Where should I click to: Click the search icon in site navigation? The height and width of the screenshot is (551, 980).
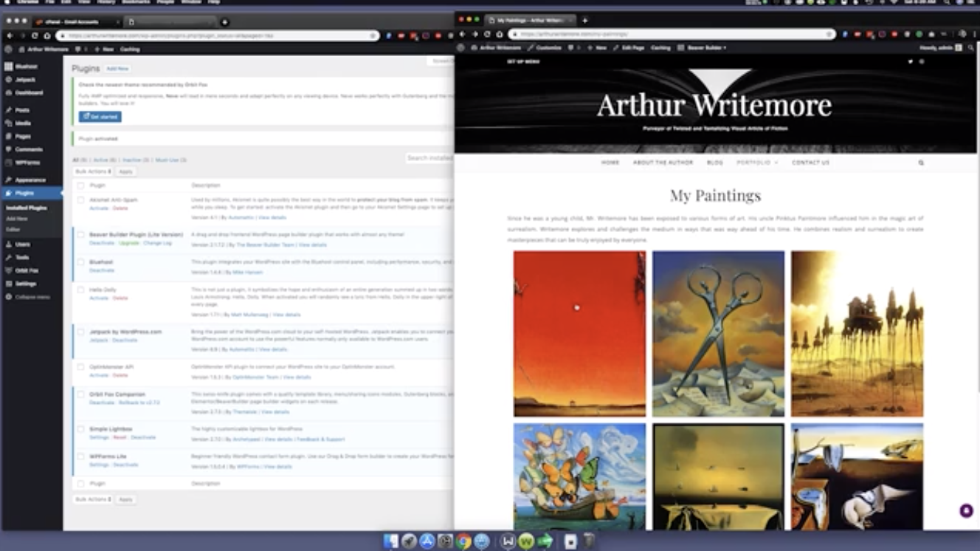(921, 162)
